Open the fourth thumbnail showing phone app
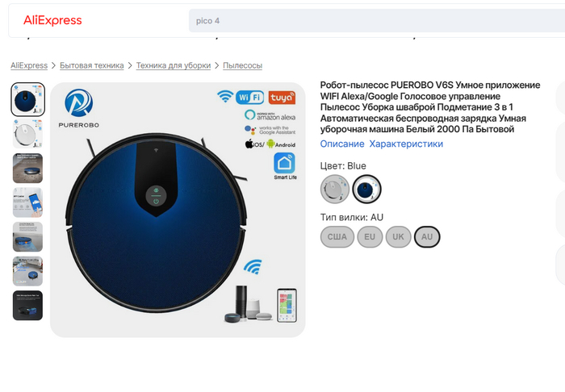Viewport: 565px width, 392px height. (27, 202)
